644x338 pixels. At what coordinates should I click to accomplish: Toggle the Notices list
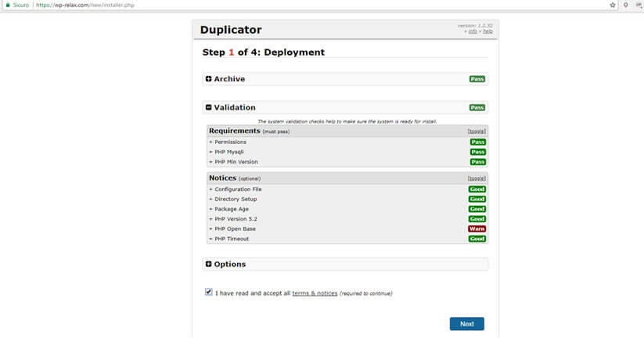click(477, 178)
